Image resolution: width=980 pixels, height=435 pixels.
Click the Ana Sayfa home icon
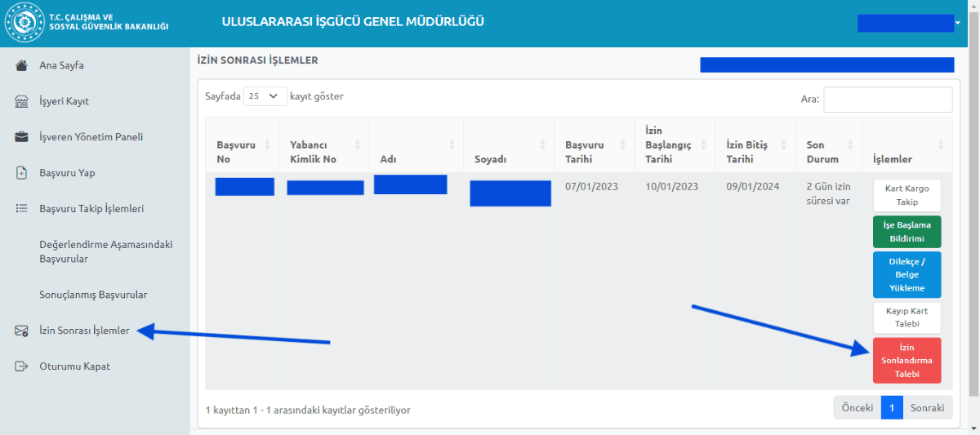(x=22, y=65)
